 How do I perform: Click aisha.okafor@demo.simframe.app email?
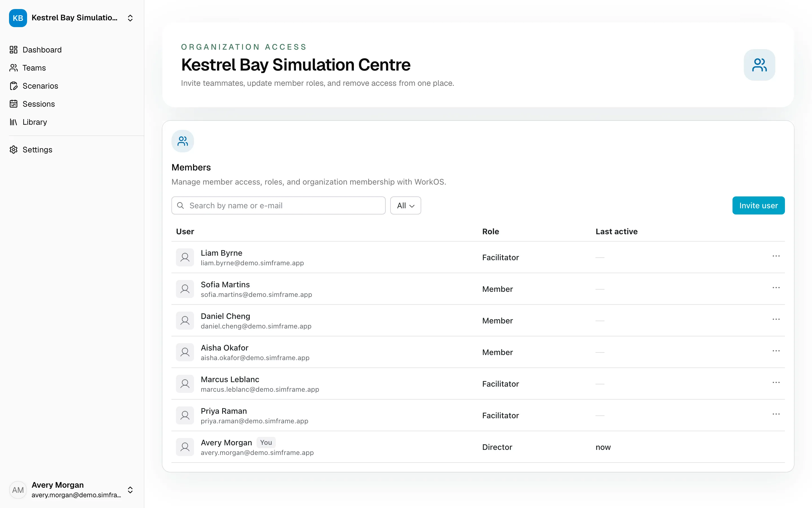(255, 358)
